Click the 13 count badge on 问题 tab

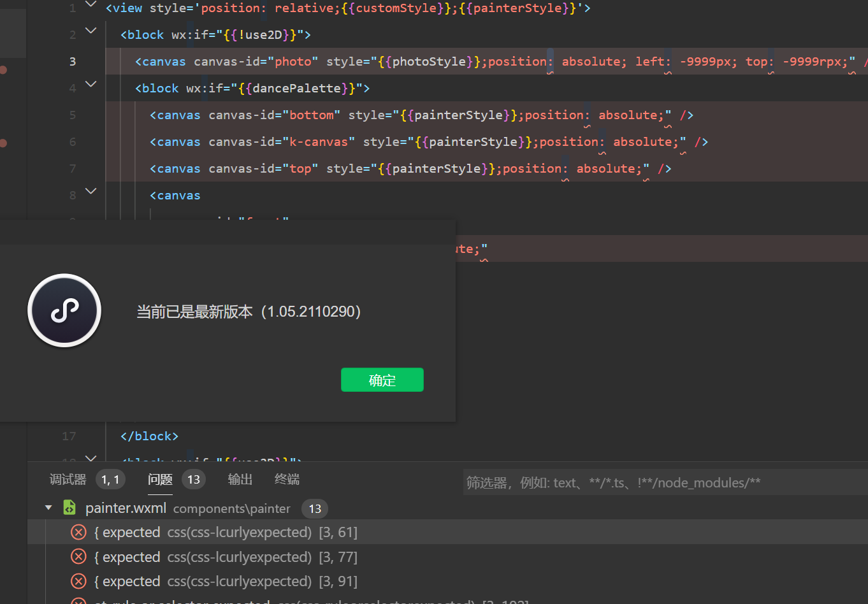coord(194,479)
